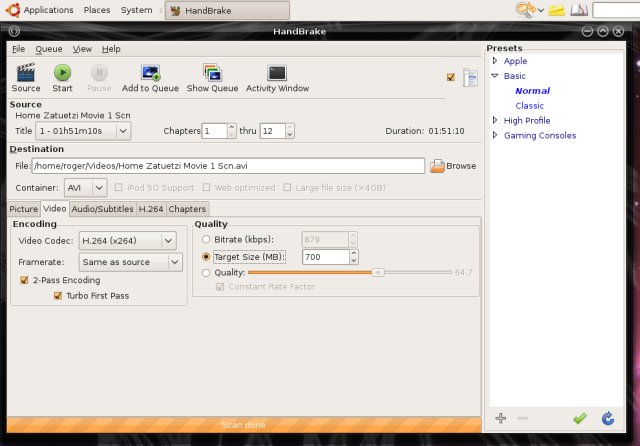
Task: Expand the High Profile preset group
Action: 495,120
